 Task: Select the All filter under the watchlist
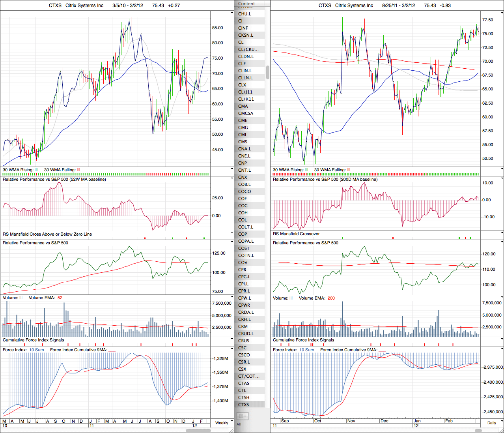point(239,424)
